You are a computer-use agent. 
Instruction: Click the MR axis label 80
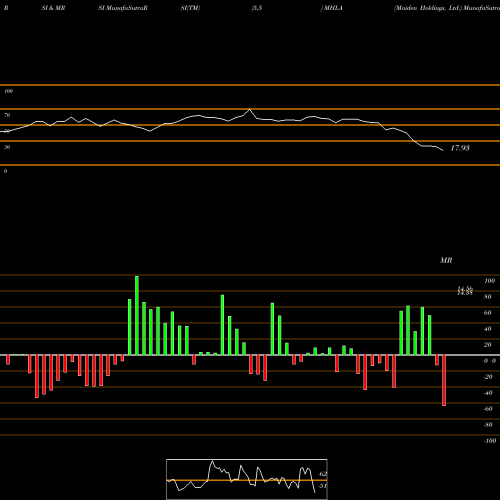488,297
